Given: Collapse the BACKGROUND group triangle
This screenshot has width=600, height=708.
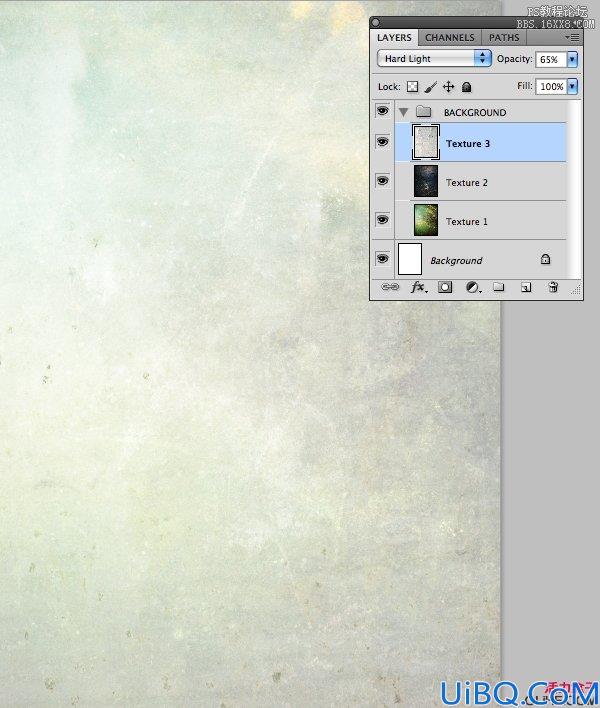Looking at the screenshot, I should [x=403, y=112].
